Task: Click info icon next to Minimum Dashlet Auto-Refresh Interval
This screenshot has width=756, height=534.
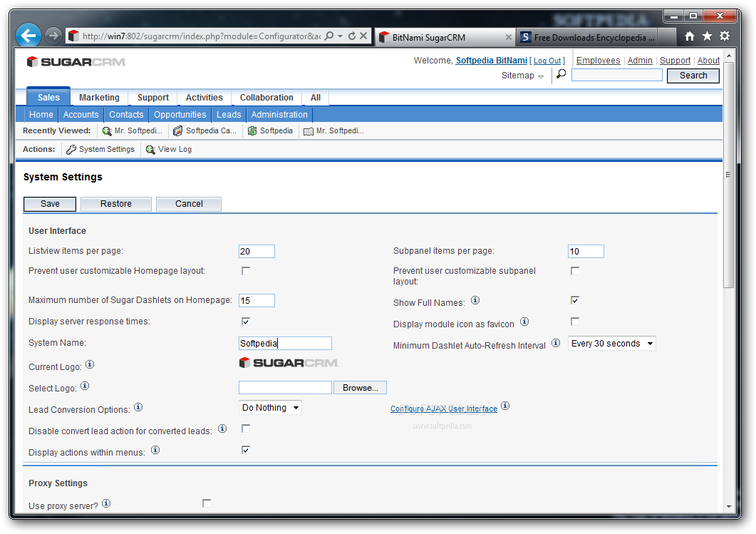Action: [x=556, y=343]
